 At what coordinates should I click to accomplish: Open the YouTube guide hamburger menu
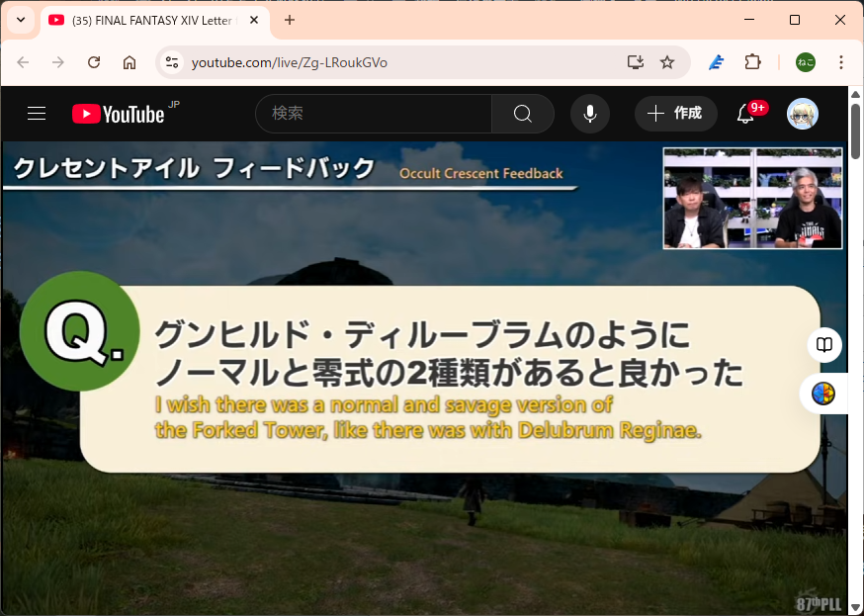coord(37,114)
